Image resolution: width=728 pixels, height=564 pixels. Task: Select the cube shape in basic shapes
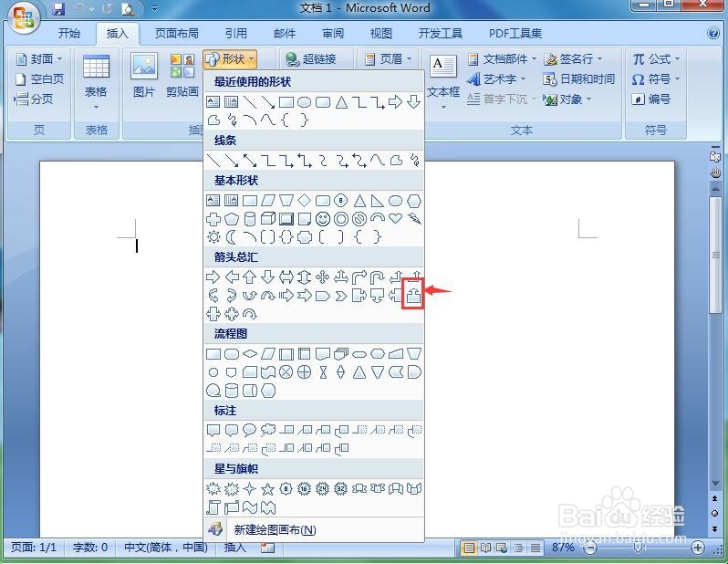click(268, 218)
